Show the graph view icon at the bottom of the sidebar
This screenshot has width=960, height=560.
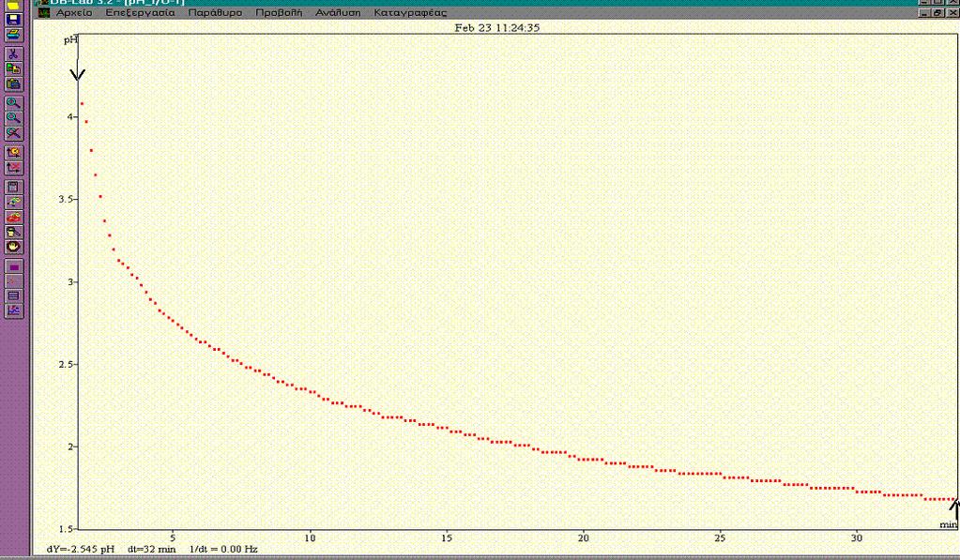tap(13, 310)
